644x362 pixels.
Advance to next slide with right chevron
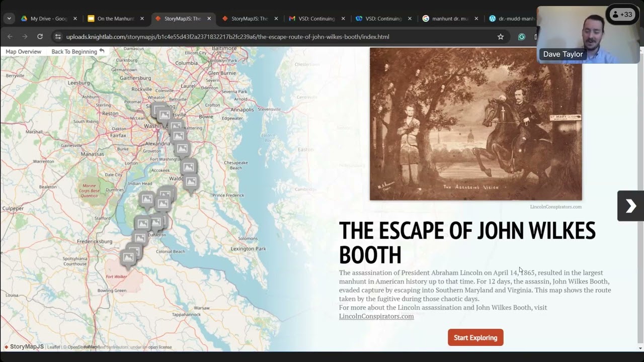[630, 206]
